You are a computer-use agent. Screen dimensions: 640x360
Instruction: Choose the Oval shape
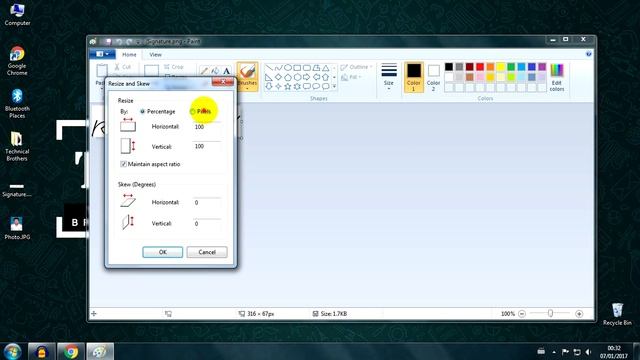288,68
